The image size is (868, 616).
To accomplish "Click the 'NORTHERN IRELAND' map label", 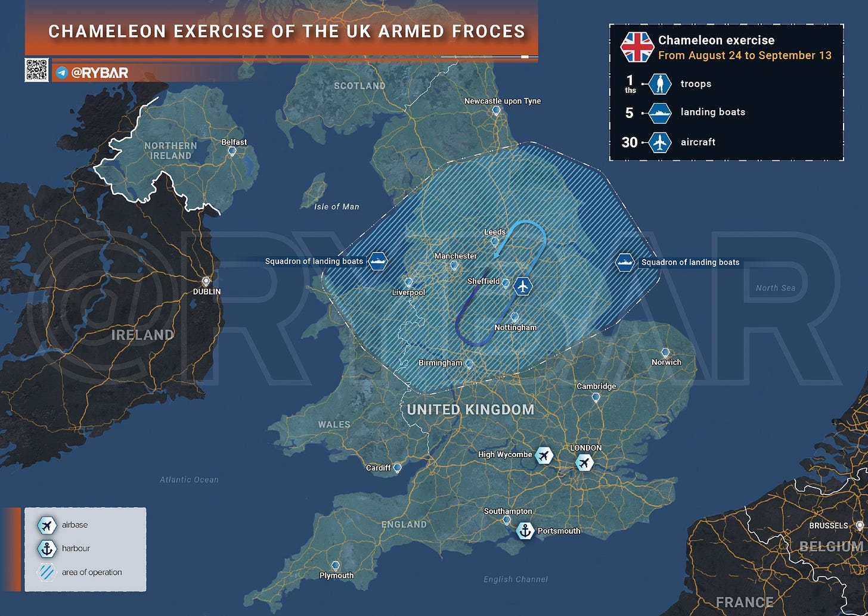I will 170,151.
